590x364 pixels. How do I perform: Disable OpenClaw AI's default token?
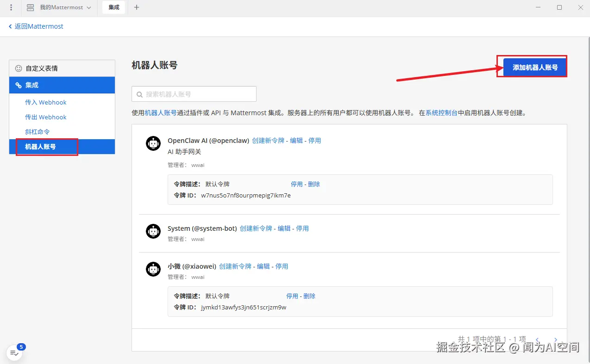pyautogui.click(x=297, y=184)
